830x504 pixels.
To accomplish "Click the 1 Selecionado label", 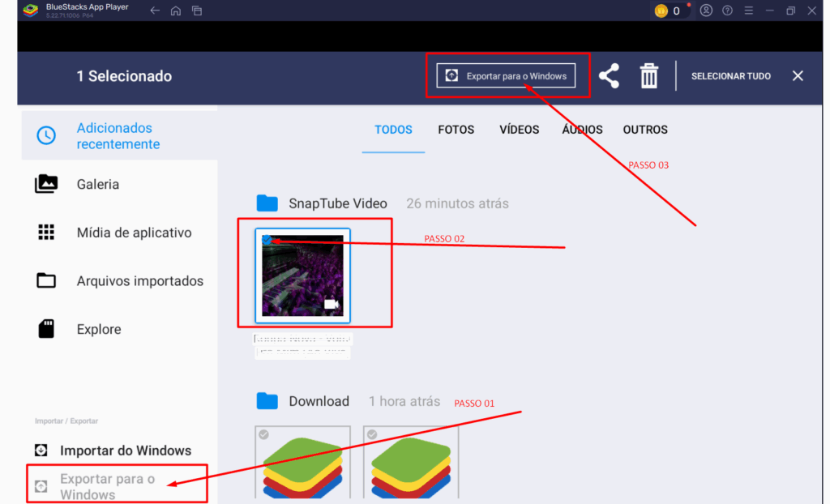I will coord(124,76).
